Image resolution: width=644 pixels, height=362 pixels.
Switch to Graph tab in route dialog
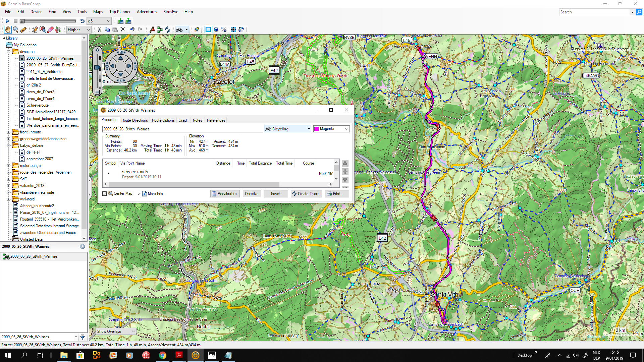183,120
